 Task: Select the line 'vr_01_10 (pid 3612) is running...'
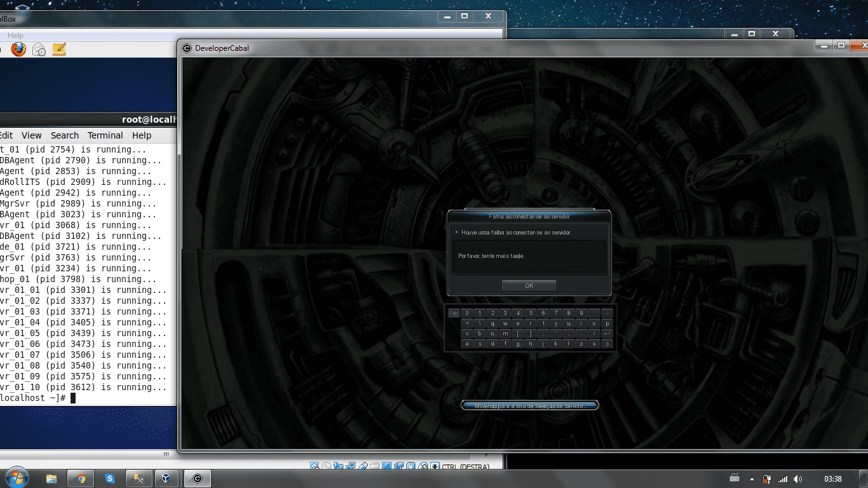pyautogui.click(x=83, y=387)
